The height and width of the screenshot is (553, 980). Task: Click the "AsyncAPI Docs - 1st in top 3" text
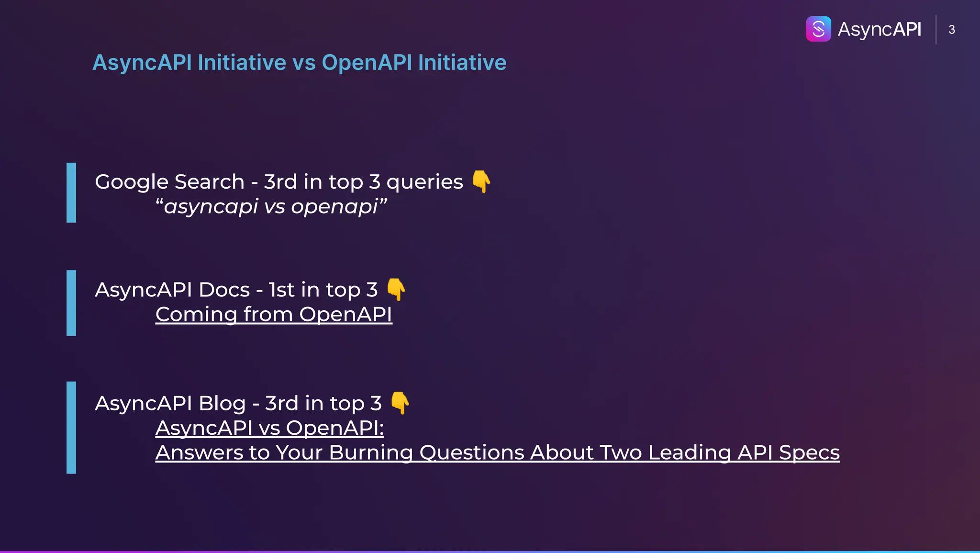tap(236, 290)
